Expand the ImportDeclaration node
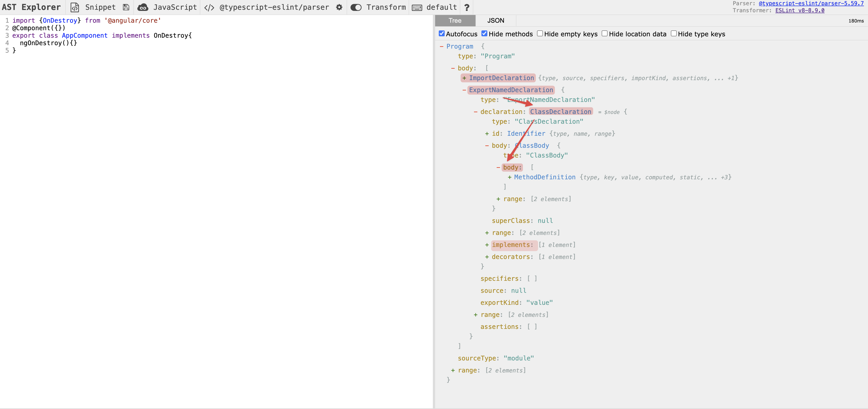Image resolution: width=868 pixels, height=409 pixels. pyautogui.click(x=464, y=78)
